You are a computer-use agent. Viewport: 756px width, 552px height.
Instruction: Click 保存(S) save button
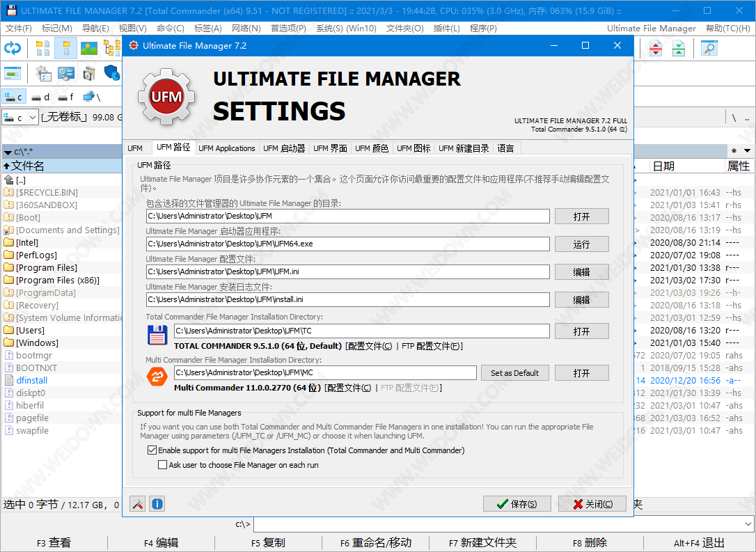pyautogui.click(x=517, y=504)
